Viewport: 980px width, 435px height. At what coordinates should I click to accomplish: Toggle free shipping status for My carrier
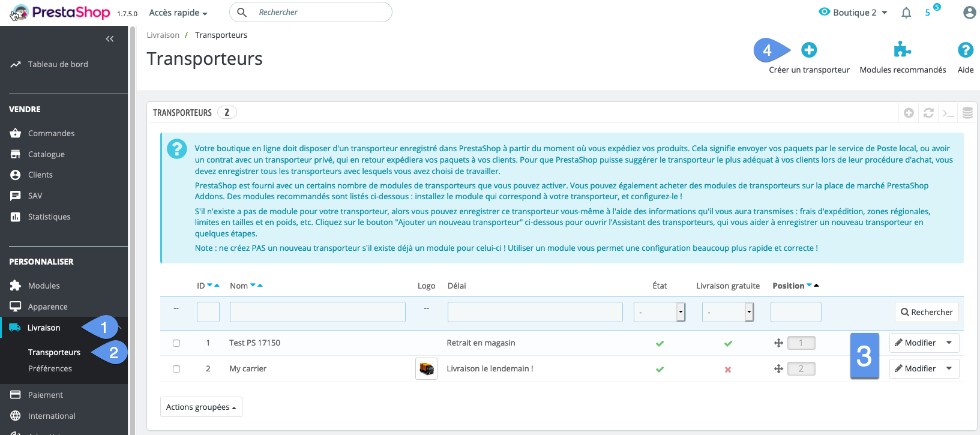tap(727, 370)
